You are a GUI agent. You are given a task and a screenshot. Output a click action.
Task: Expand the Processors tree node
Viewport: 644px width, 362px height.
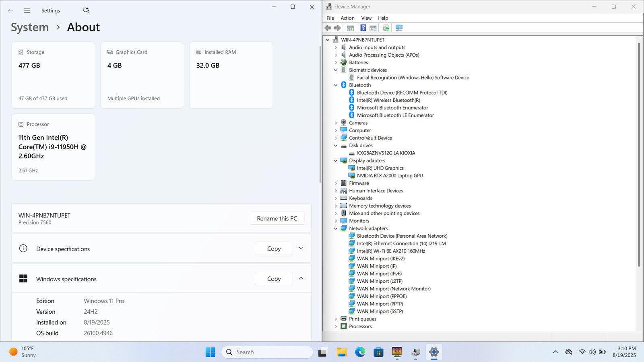[336, 327]
